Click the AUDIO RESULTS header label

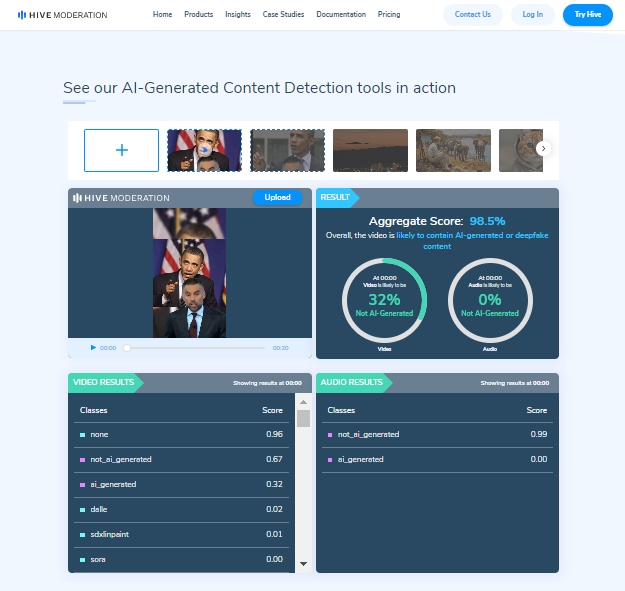point(352,382)
